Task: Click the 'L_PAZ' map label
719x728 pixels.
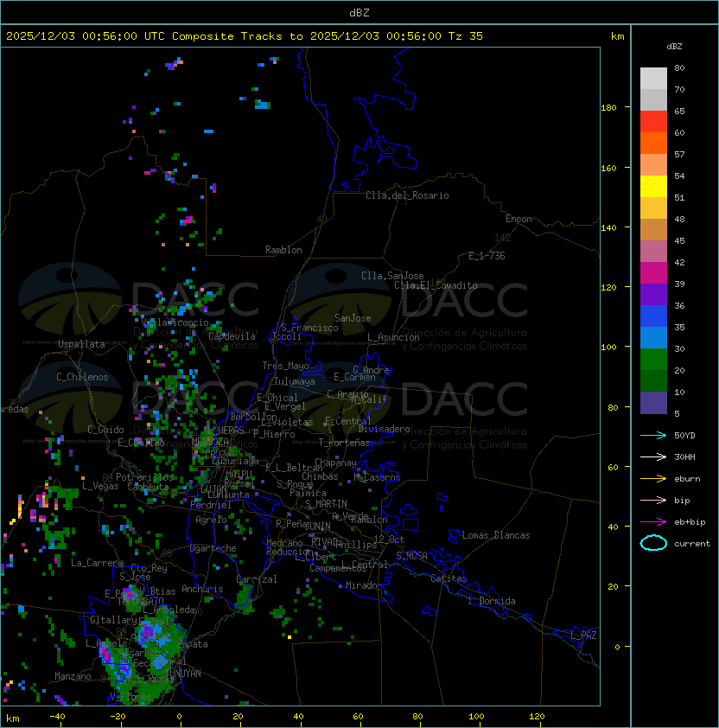Action: [x=583, y=635]
